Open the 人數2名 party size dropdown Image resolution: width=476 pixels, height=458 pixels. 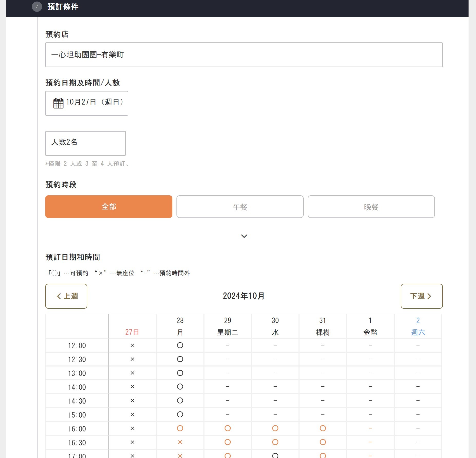[86, 143]
